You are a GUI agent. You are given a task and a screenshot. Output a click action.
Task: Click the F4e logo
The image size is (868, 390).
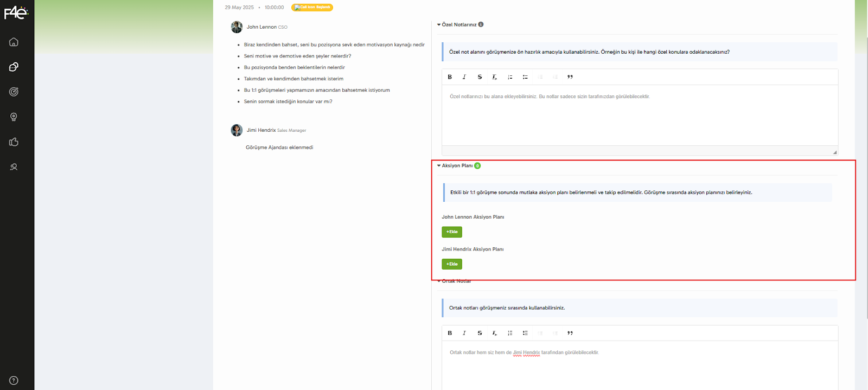pos(16,12)
